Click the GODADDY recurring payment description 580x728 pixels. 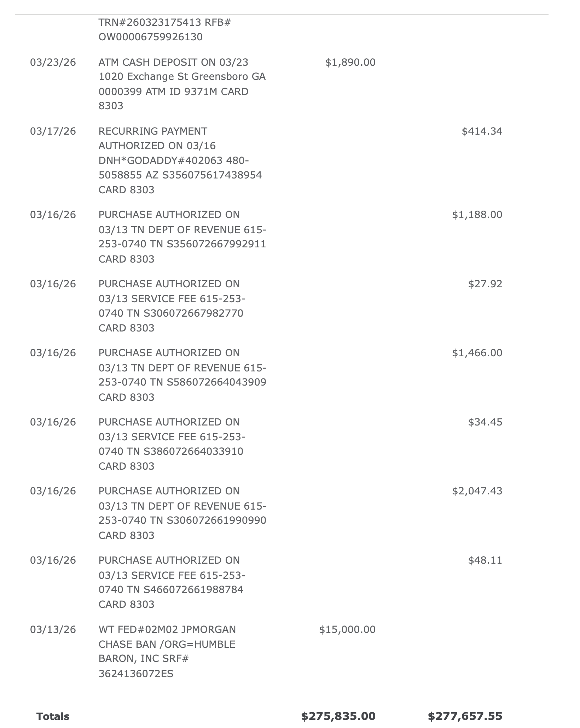[180, 160]
